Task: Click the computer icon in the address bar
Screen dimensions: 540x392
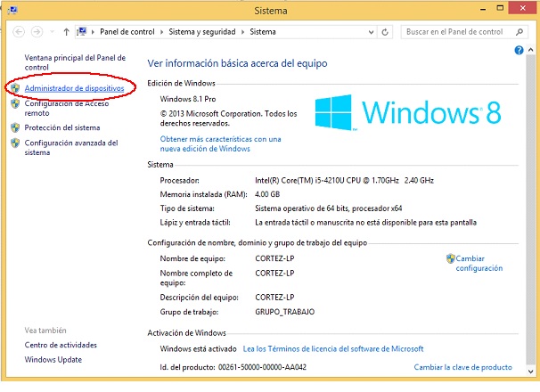Action: click(82, 32)
